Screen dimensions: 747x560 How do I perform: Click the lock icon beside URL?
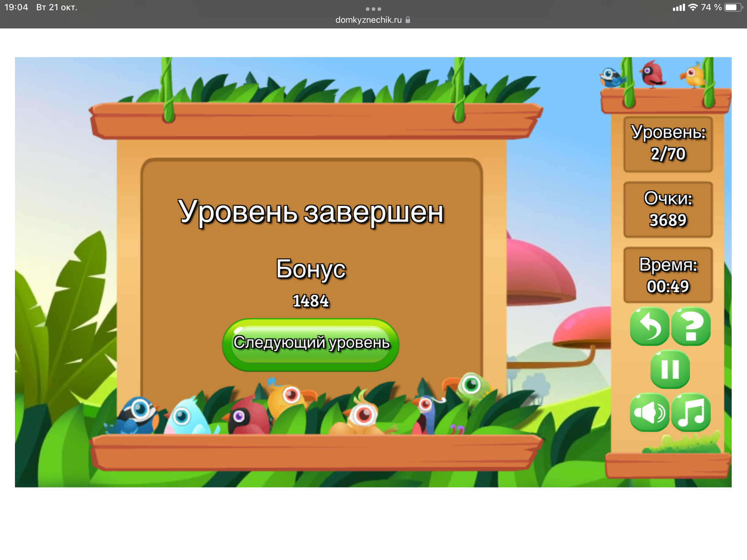click(x=408, y=20)
